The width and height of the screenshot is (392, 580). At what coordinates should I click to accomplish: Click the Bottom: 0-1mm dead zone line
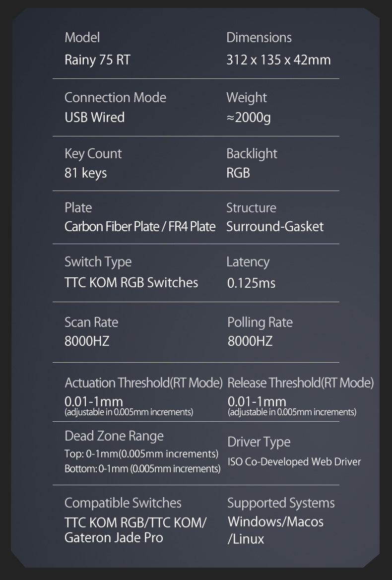(142, 468)
